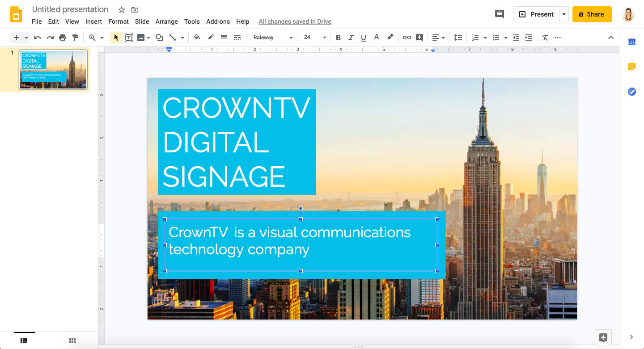The image size is (644, 349).
Task: Select slide 1 thumbnail in the filmstrip
Action: [x=53, y=70]
